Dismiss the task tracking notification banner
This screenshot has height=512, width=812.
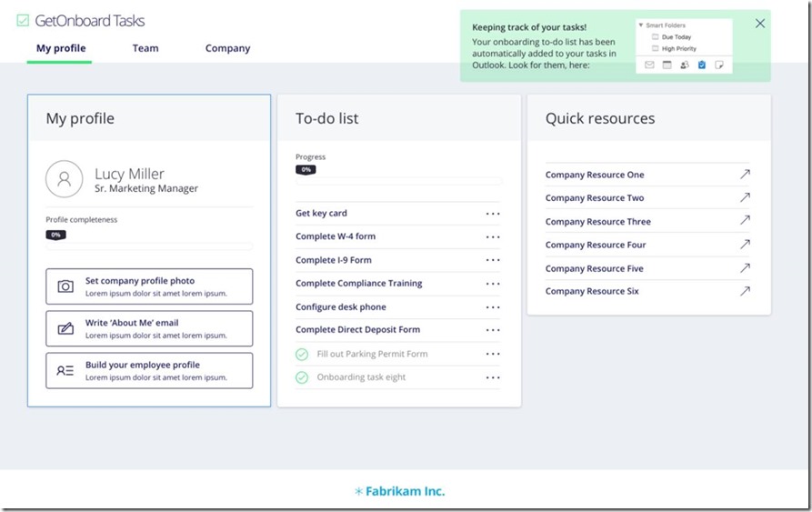[760, 24]
